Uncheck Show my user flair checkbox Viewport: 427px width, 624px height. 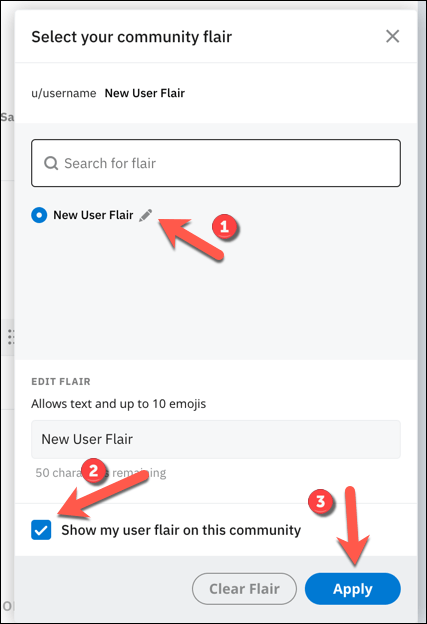(41, 530)
